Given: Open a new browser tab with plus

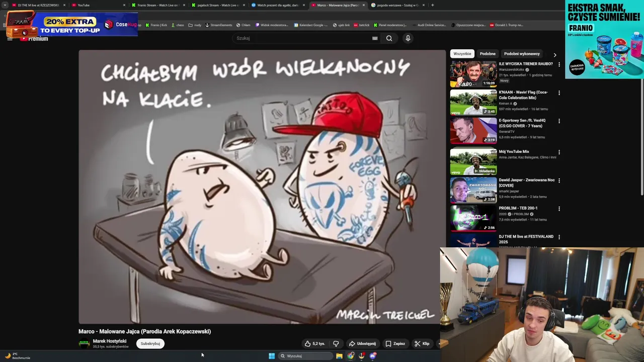Looking at the screenshot, I should (x=432, y=5).
